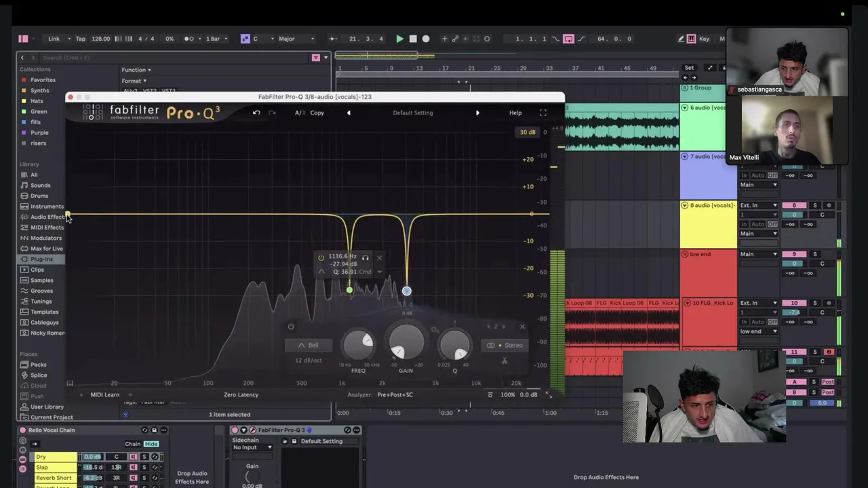Go to the next Pro-Q preset
The height and width of the screenshot is (488, 868).
tap(477, 113)
